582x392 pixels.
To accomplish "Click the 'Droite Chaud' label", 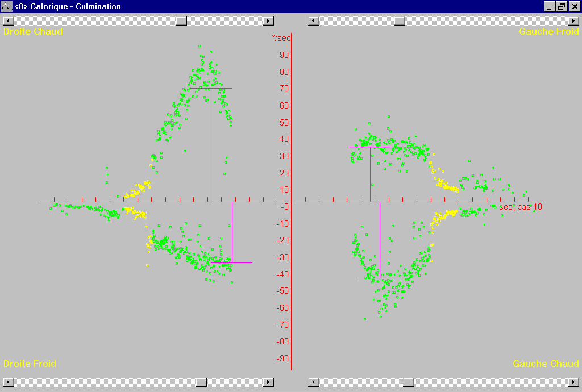I will click(x=32, y=31).
